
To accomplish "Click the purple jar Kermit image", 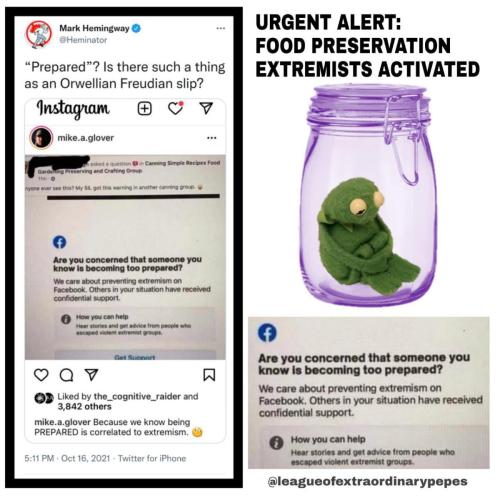I will click(368, 195).
